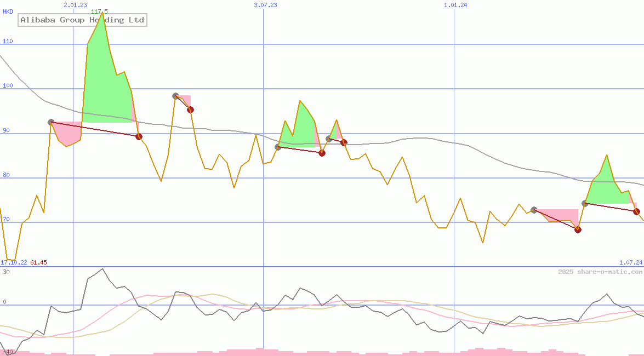Image resolution: width=644 pixels, height=356 pixels.
Task: Click the HKD currency label
Action: [8, 12]
